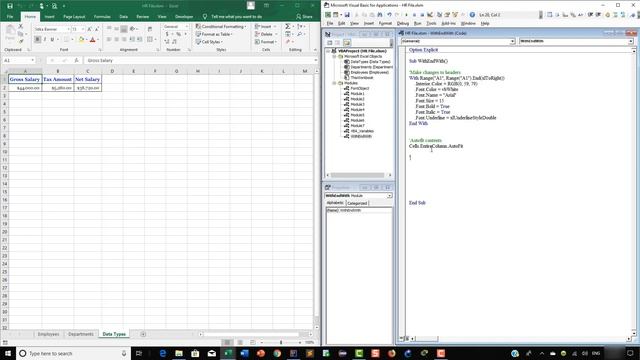Open Conditional Formatting menu
The height and width of the screenshot is (360, 640).
click(x=221, y=27)
